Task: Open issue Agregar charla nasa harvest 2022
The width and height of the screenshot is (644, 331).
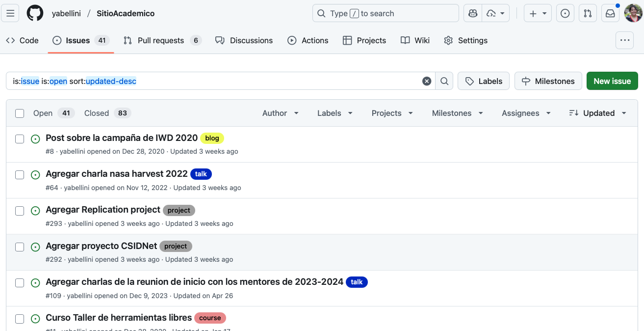Action: [117, 174]
